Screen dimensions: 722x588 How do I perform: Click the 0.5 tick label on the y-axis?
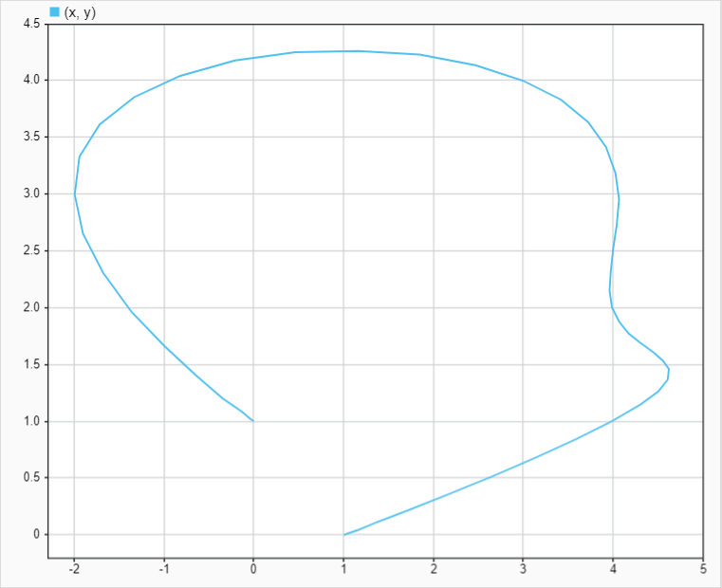point(30,478)
